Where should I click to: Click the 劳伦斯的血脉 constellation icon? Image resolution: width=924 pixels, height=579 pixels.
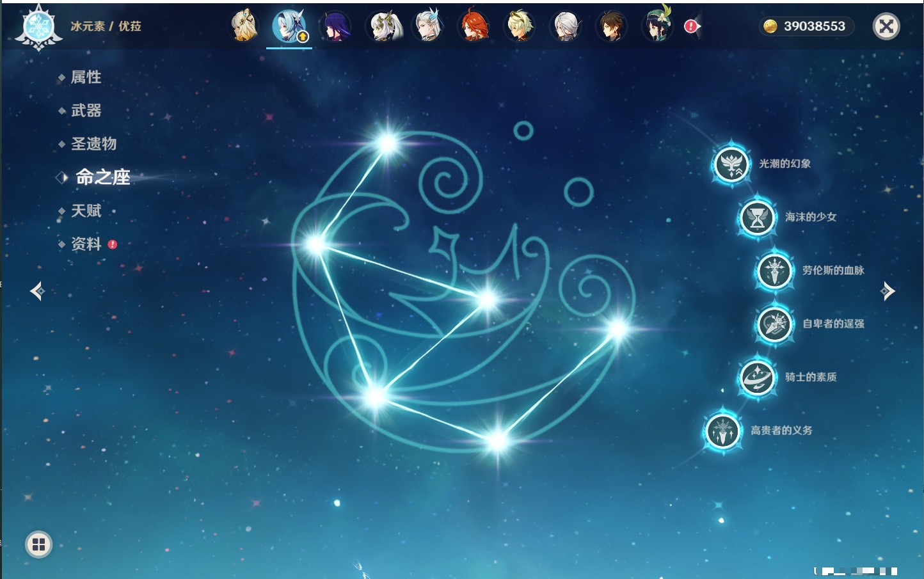click(x=774, y=271)
